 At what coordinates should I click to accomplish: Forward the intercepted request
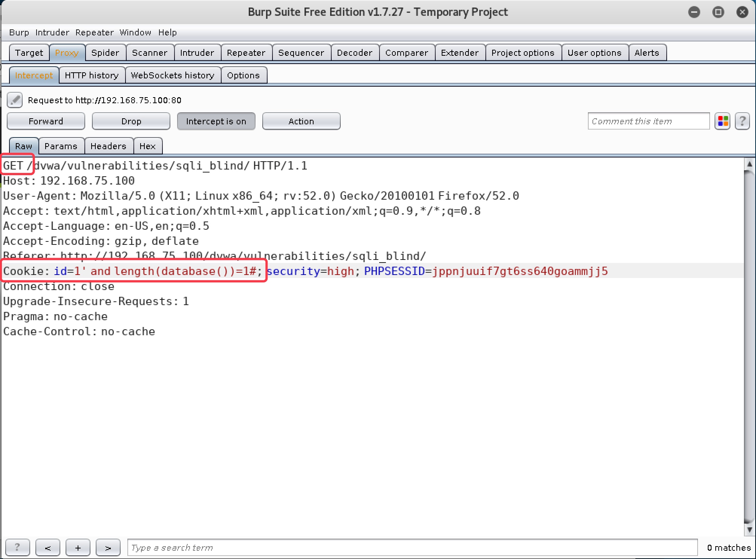[46, 121]
